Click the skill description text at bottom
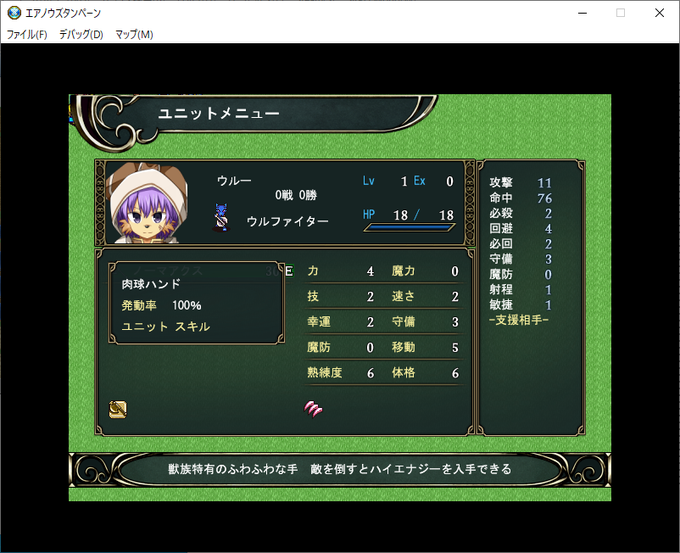Screen dimensions: 680x553 340,469
